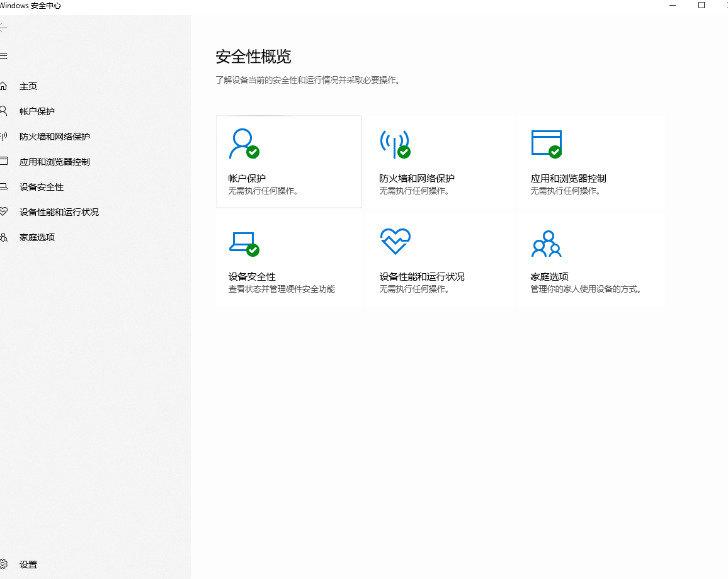This screenshot has height=579, width=728.
Task: Click the person icon beside 帐户保护
Action: pos(3,110)
